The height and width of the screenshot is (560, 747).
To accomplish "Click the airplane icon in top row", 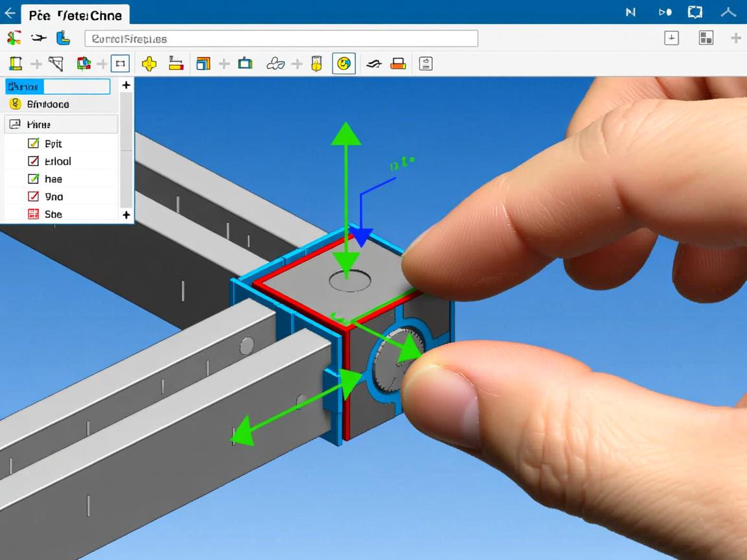I will tap(38, 38).
